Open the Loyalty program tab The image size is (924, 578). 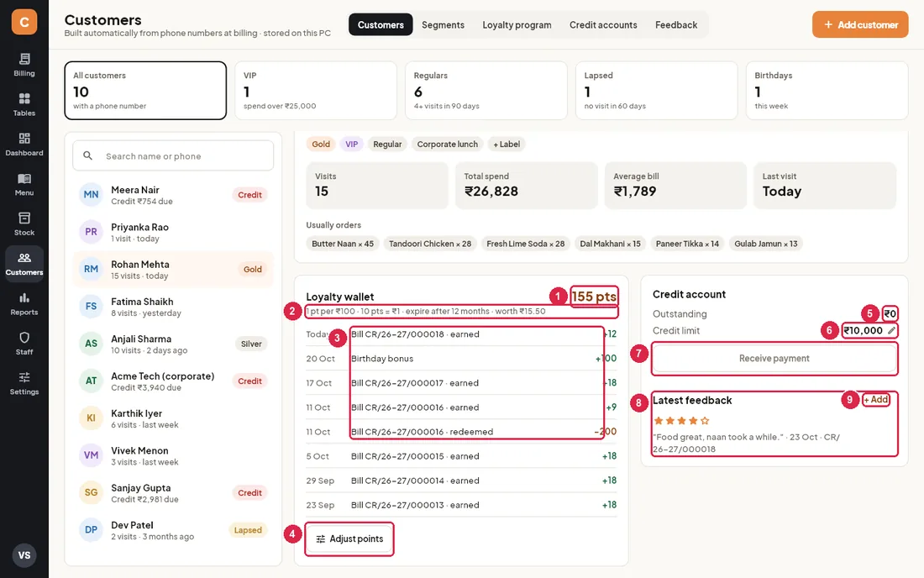(x=517, y=24)
